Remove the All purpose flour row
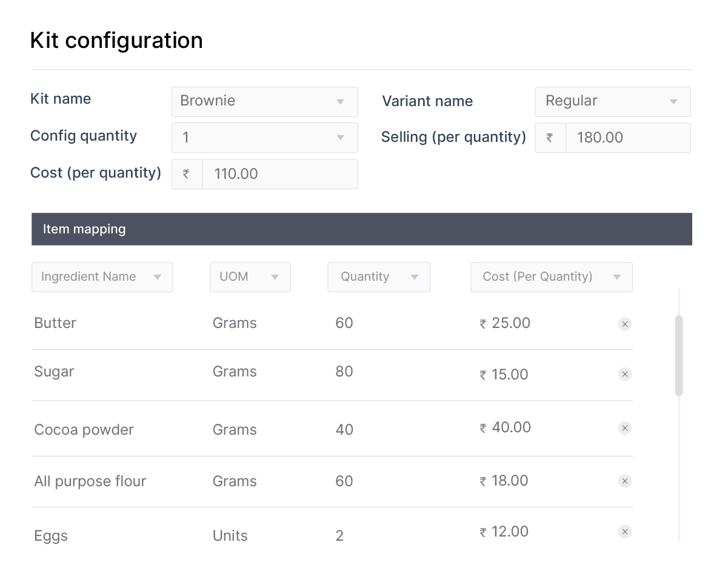This screenshot has width=728, height=588. pos(625,481)
